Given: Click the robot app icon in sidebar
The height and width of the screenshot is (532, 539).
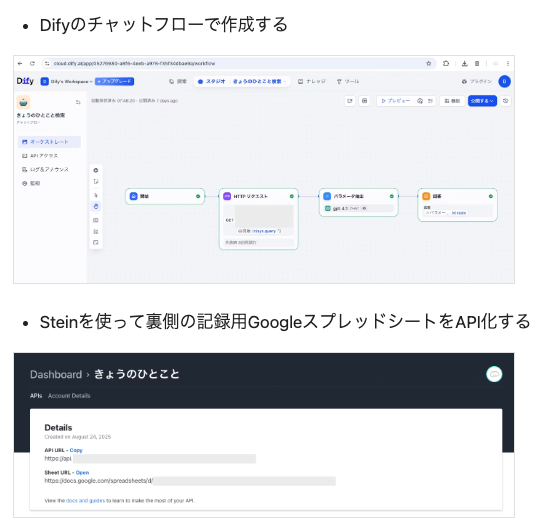Looking at the screenshot, I should [x=23, y=102].
